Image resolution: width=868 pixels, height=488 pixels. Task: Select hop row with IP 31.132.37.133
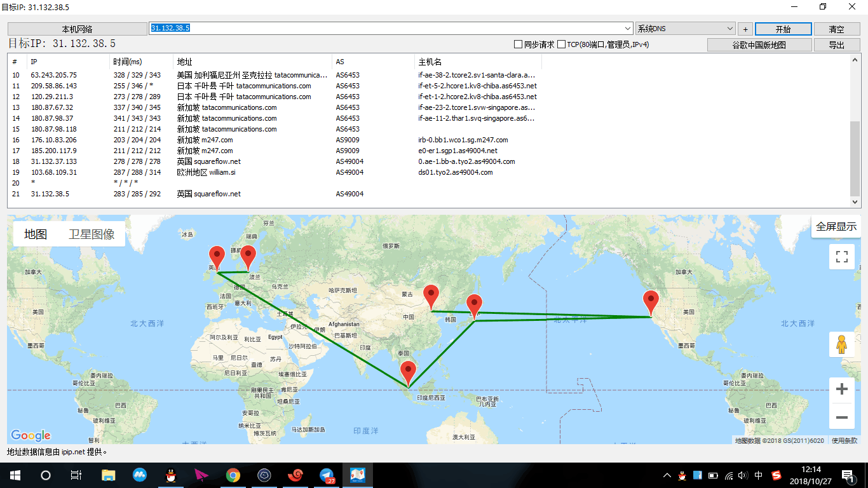[x=275, y=161]
